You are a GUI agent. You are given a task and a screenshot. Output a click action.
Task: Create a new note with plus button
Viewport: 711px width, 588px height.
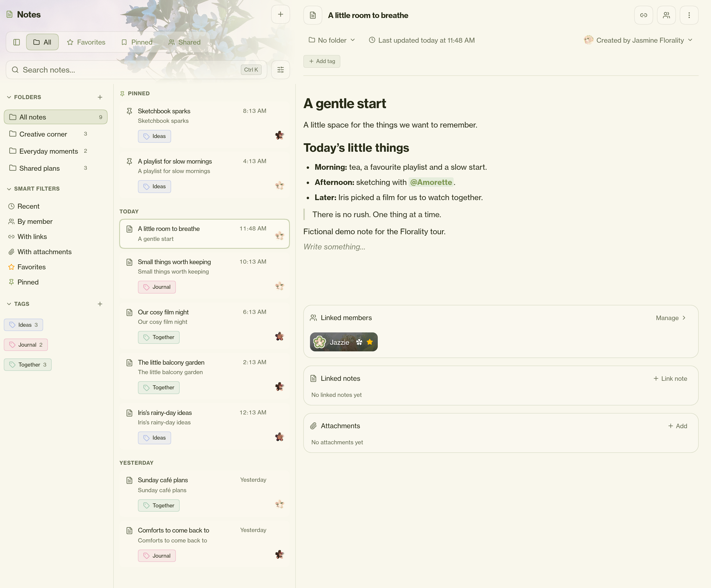[280, 14]
